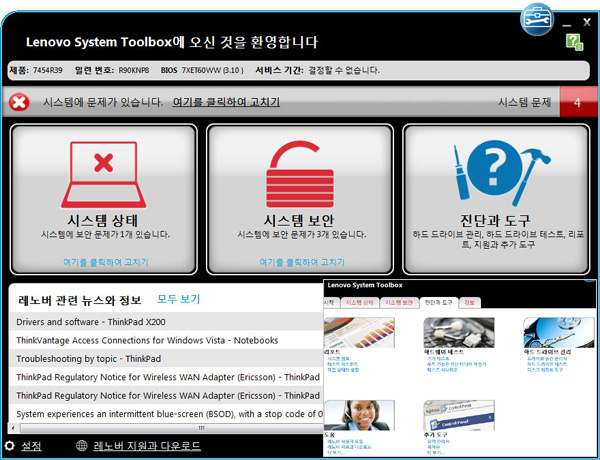The height and width of the screenshot is (460, 600).
Task: Click 모두 보기 to view all news
Action: [x=179, y=299]
